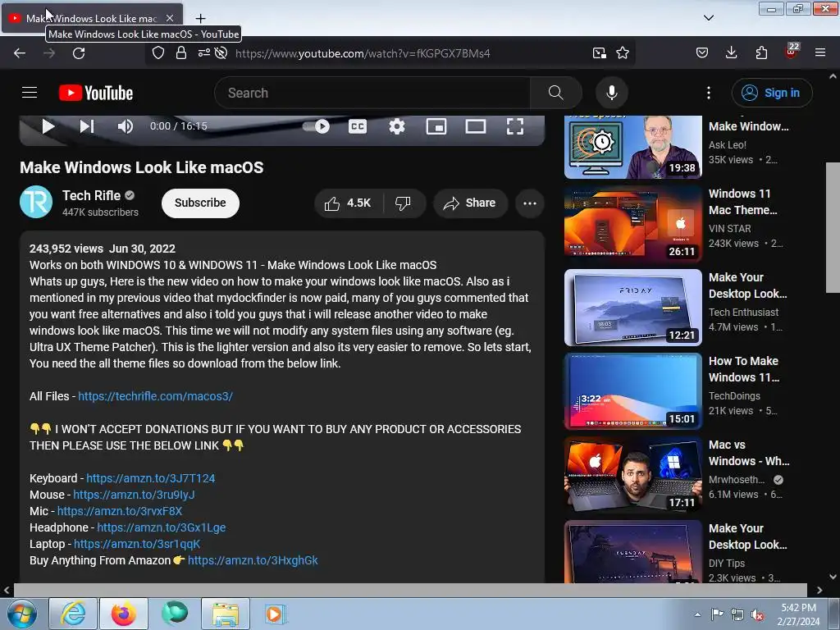Launch Internet Explorer from taskbar
The height and width of the screenshot is (630, 840).
point(73,614)
